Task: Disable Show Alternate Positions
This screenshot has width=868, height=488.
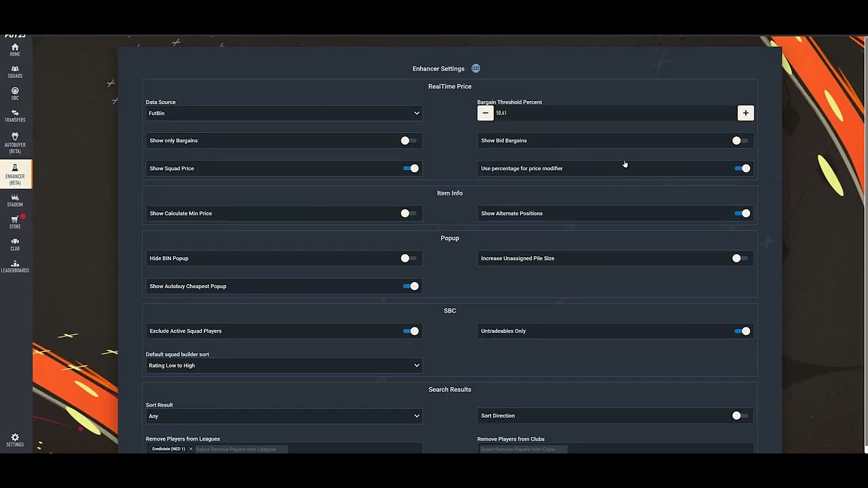Action: [743, 213]
